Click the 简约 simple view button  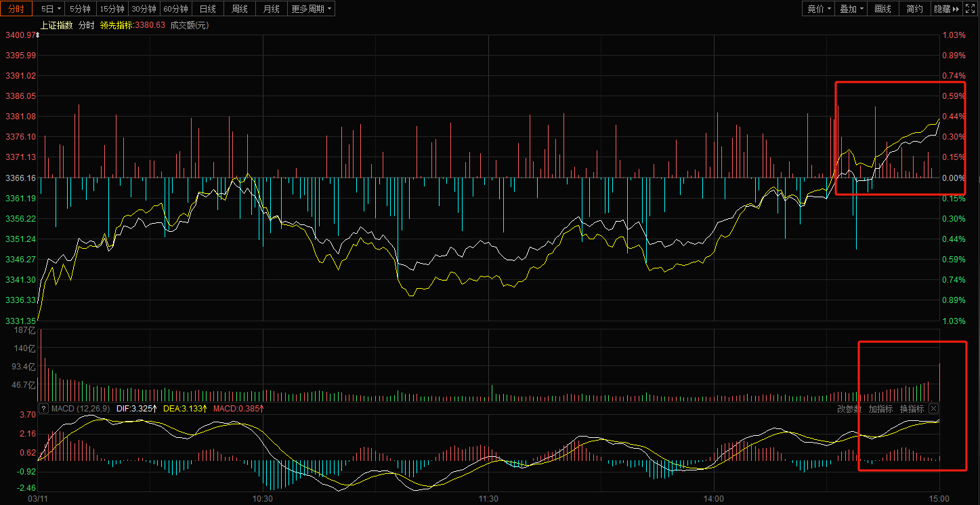click(x=915, y=9)
